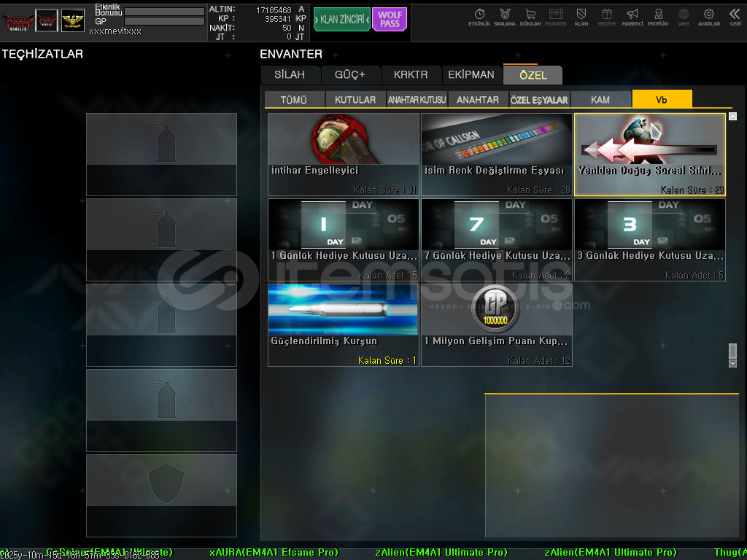Switch to the SİLAH inventory tab

tap(290, 75)
